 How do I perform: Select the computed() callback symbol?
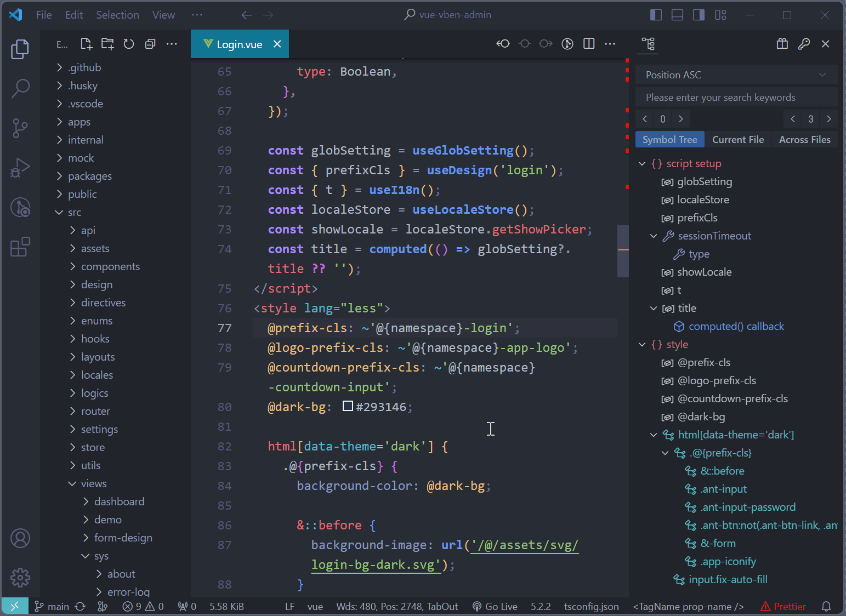(736, 327)
